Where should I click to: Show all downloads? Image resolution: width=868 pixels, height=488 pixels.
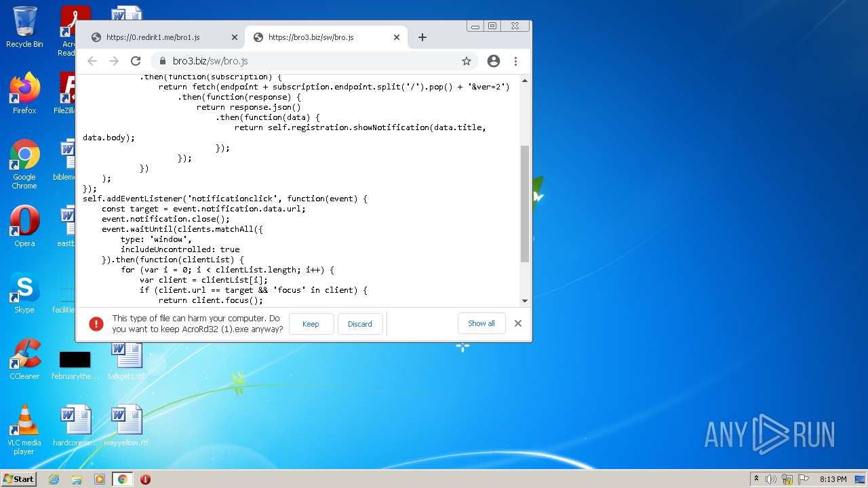point(481,323)
